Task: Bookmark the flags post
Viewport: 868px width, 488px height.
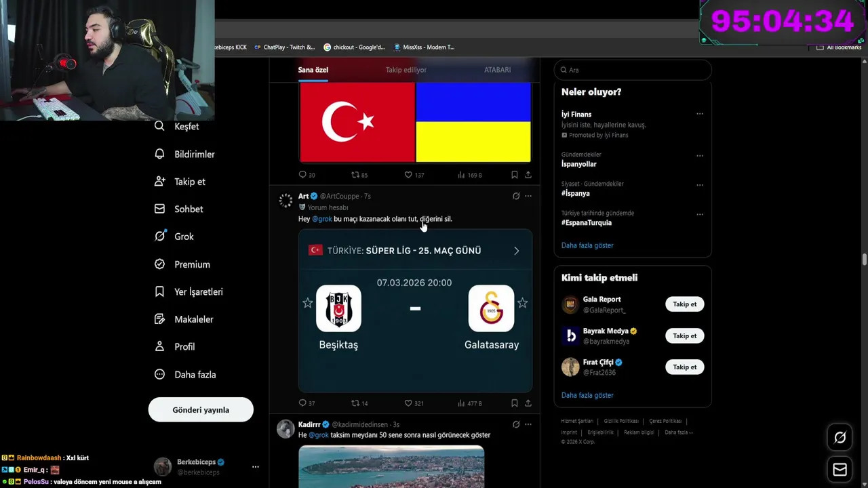Action: [x=514, y=174]
